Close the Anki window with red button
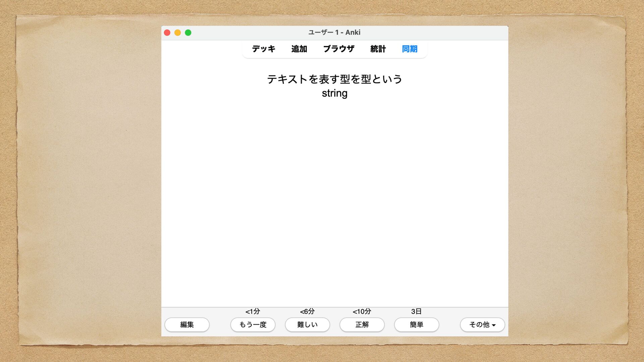Viewport: 644px width, 362px height. (167, 33)
